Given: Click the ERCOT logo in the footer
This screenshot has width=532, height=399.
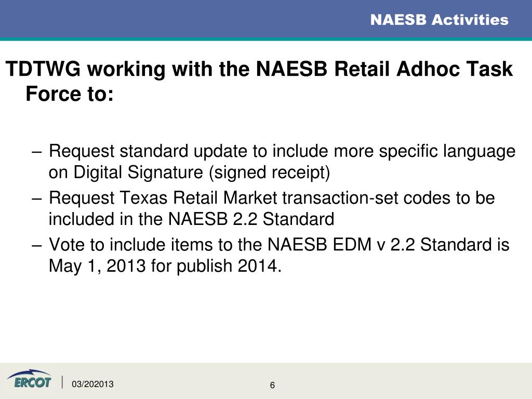Looking at the screenshot, I should coord(29,379).
